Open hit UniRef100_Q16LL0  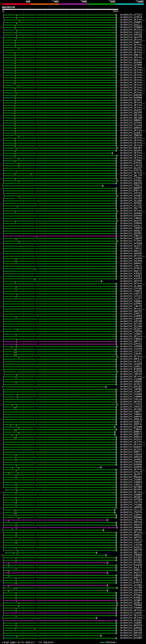coord(131,25)
